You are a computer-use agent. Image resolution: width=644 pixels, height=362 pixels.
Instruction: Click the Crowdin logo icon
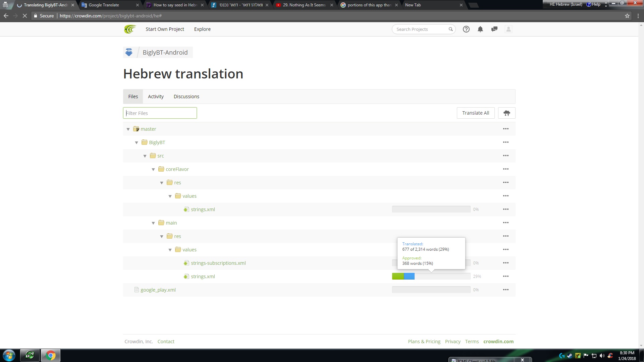click(130, 29)
